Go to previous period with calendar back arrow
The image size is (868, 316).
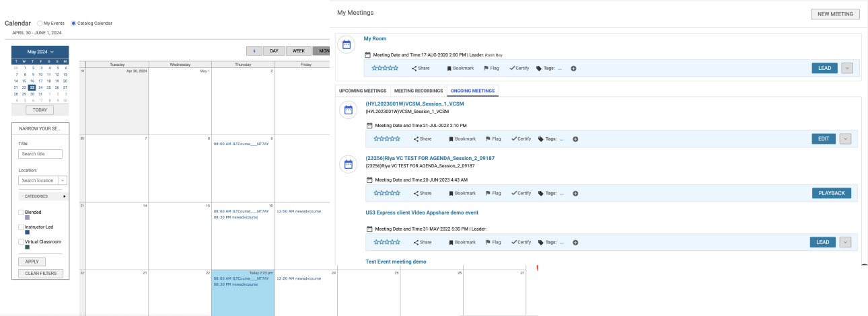pyautogui.click(x=254, y=50)
